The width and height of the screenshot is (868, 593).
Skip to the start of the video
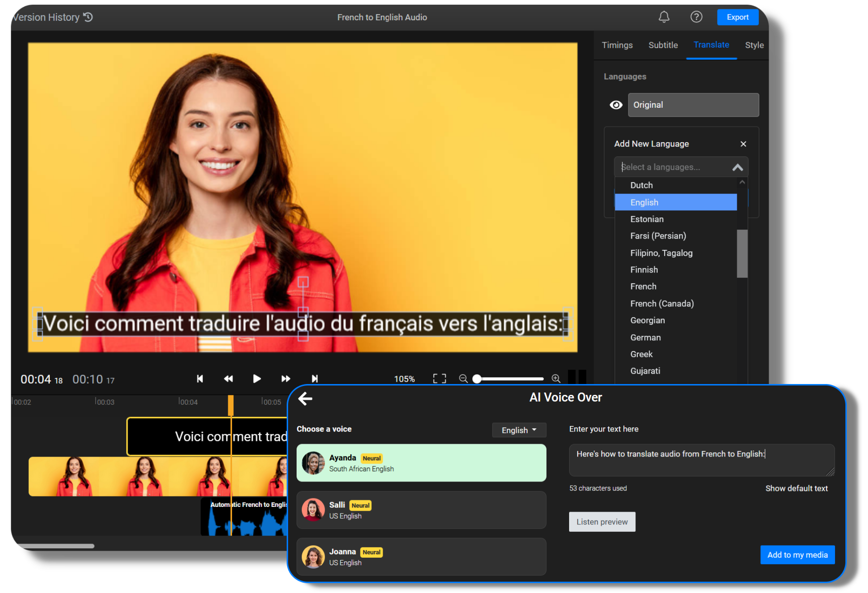[200, 378]
